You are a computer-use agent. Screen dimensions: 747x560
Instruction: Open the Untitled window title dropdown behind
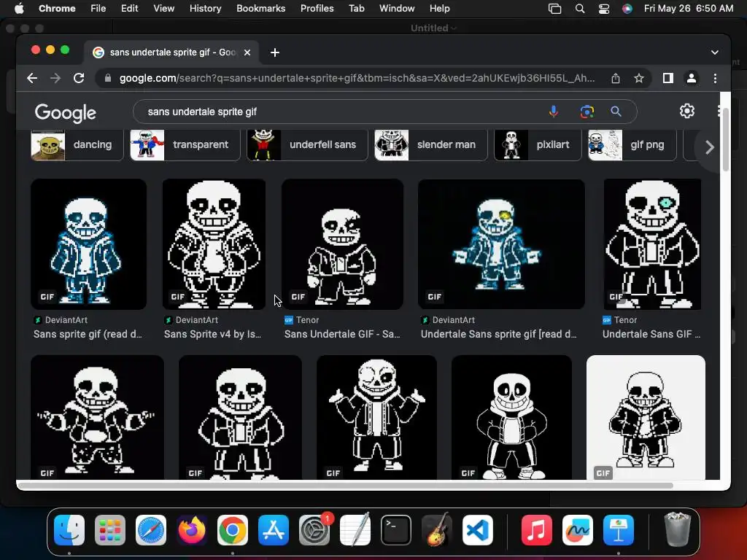click(433, 28)
